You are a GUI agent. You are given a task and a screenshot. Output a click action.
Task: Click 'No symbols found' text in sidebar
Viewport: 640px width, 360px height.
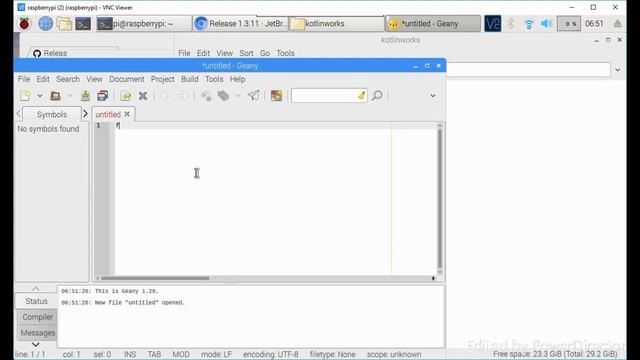point(48,129)
